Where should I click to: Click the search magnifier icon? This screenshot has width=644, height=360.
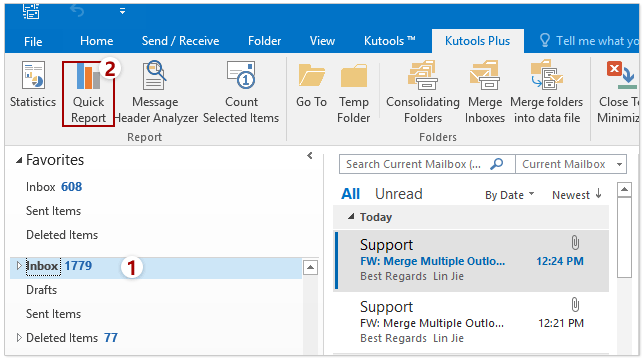[497, 164]
